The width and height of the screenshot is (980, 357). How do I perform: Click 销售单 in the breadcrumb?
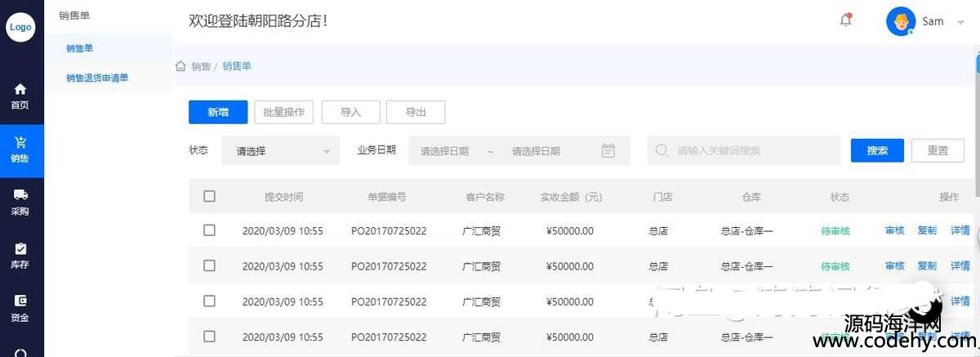tap(237, 66)
